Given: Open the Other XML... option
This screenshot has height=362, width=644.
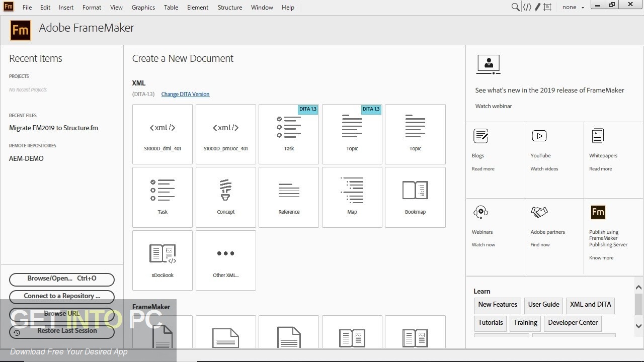Looking at the screenshot, I should pyautogui.click(x=226, y=260).
